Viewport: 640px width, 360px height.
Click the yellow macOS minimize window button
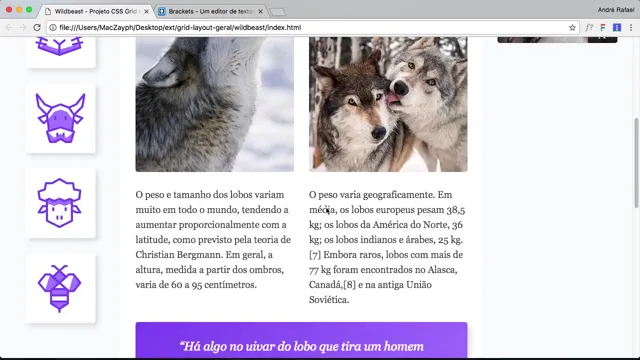coord(19,9)
